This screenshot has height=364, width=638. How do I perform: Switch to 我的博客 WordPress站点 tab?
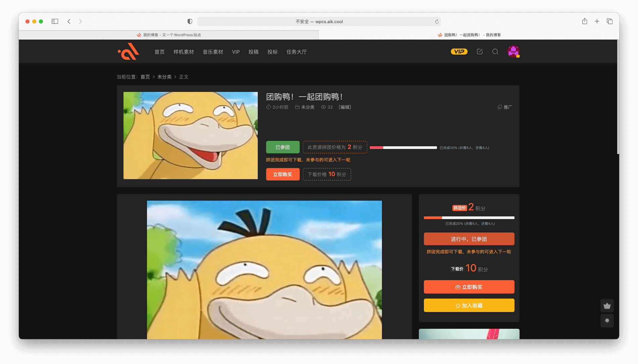(x=168, y=35)
